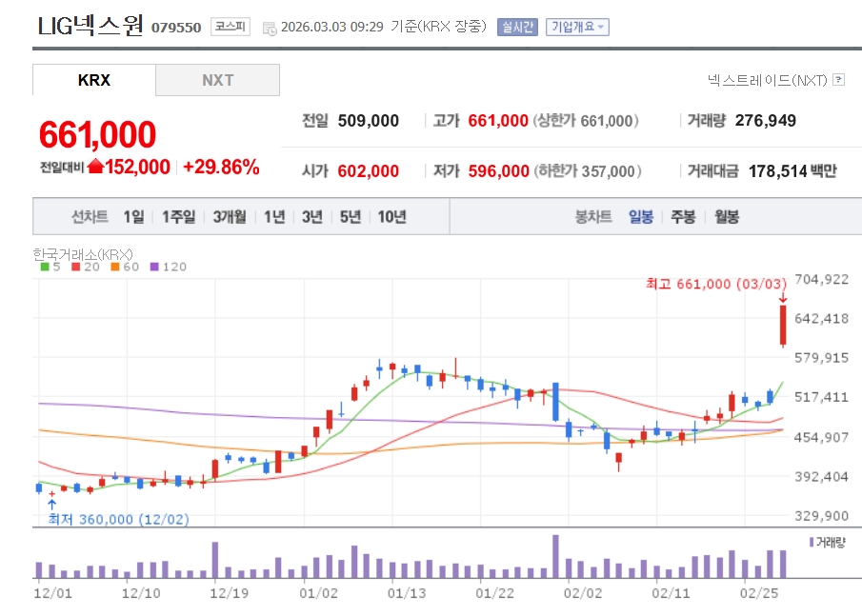Select the 10년 line chart period
The image size is (862, 616).
pyautogui.click(x=392, y=217)
